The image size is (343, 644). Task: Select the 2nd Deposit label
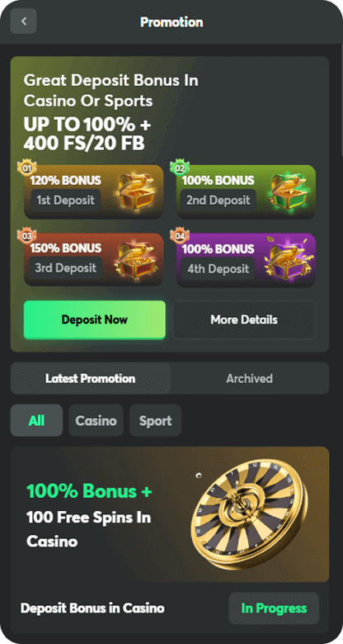(218, 201)
